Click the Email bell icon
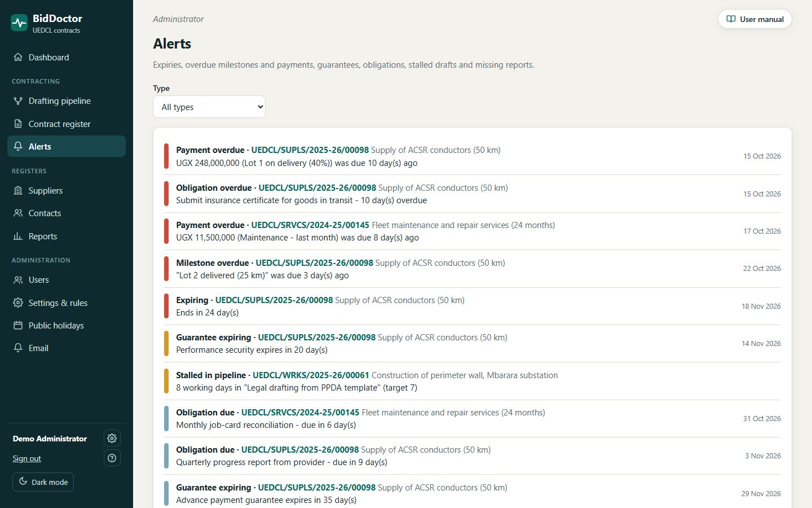This screenshot has height=508, width=812. pyautogui.click(x=18, y=348)
